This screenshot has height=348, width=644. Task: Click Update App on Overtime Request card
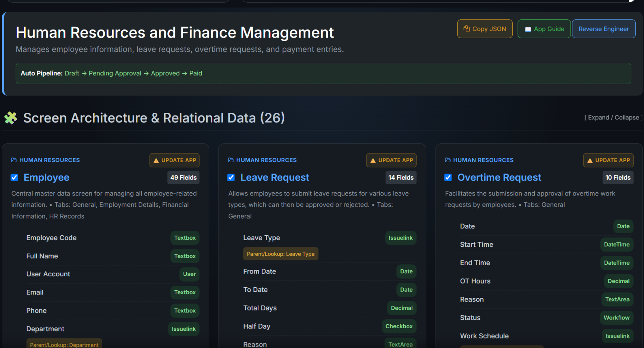pyautogui.click(x=608, y=160)
